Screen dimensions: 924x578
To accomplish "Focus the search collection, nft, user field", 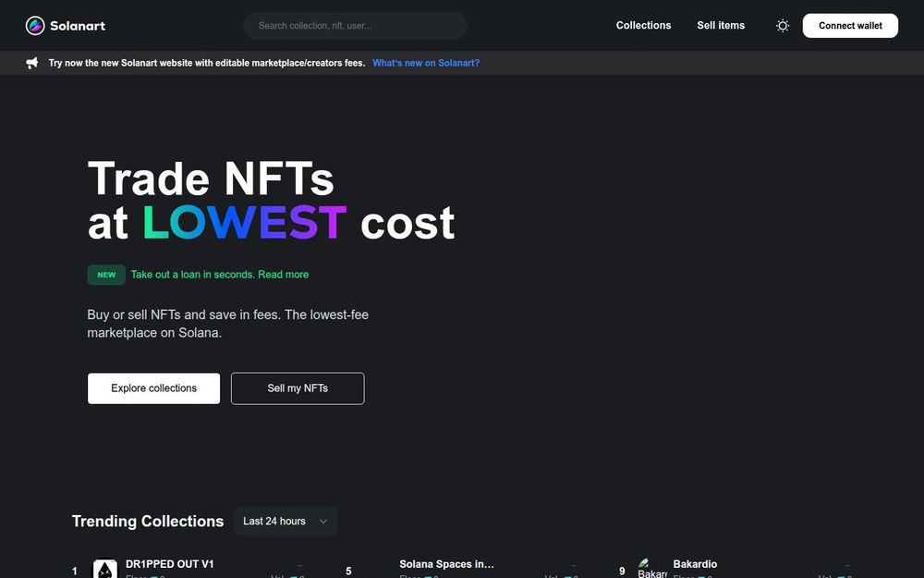I will 356,26.
